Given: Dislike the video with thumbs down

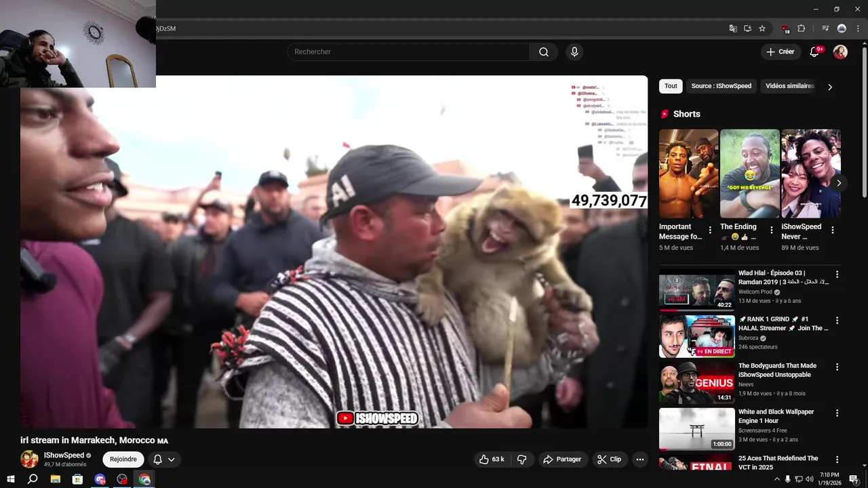Looking at the screenshot, I should pos(521,460).
